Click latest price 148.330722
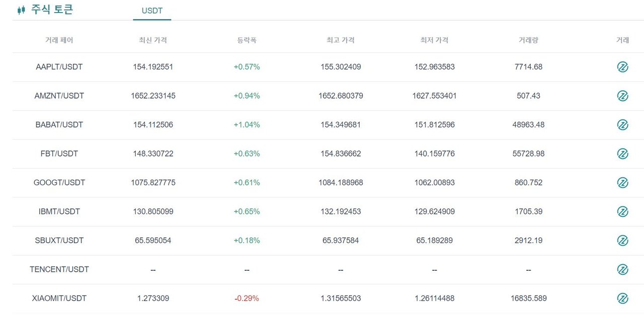The width and height of the screenshot is (644, 321). pos(153,153)
